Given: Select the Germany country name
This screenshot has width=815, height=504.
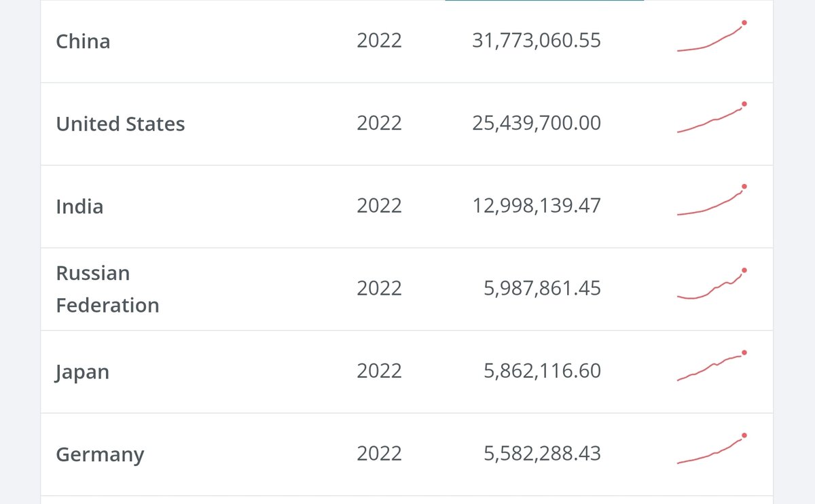Looking at the screenshot, I should tap(100, 454).
